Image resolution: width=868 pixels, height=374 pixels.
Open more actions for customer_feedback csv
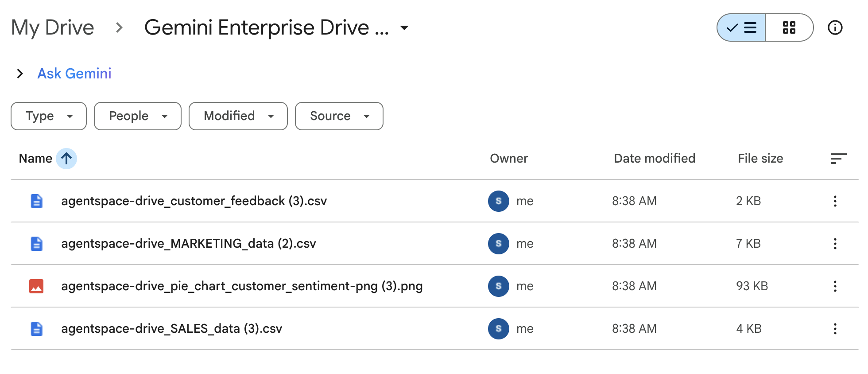pyautogui.click(x=835, y=201)
